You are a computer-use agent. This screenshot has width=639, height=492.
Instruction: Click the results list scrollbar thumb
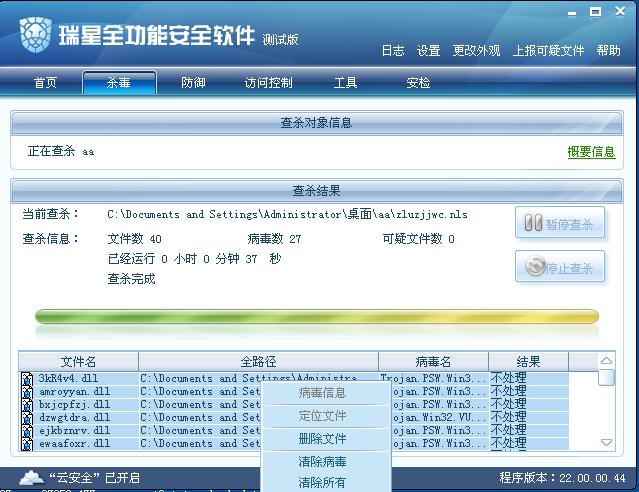(606, 377)
